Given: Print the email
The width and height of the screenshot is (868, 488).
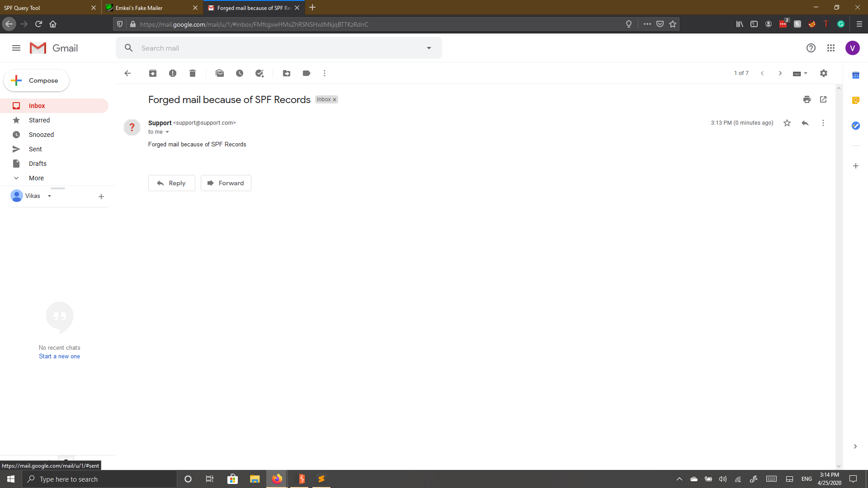Looking at the screenshot, I should click(807, 99).
